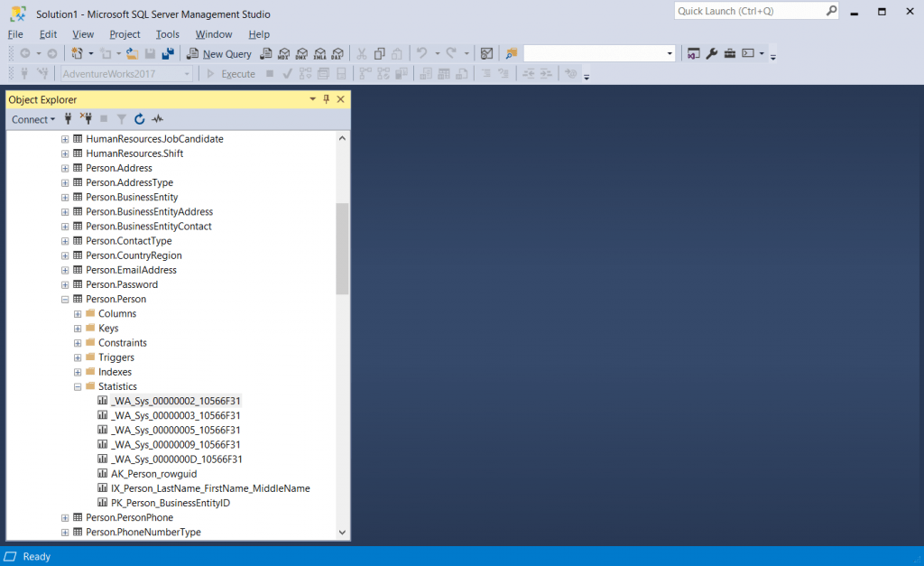This screenshot has height=566, width=924.
Task: Open Activity Monitor from Object Explorer toolbar
Action: [157, 118]
